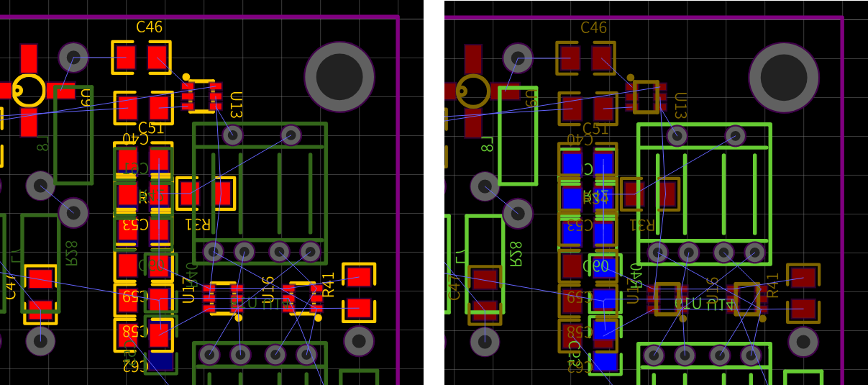This screenshot has width=868, height=385.
Task: Select R41's upper red pad in left view
Action: [359, 277]
